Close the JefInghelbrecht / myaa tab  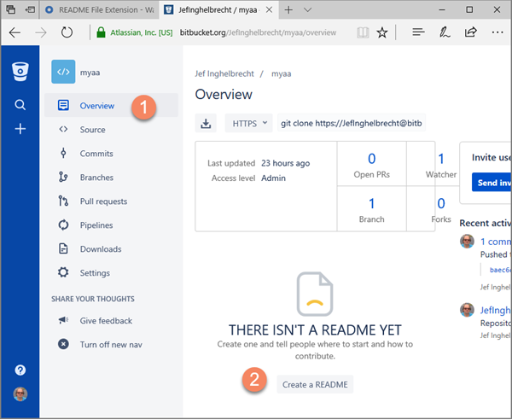click(269, 9)
